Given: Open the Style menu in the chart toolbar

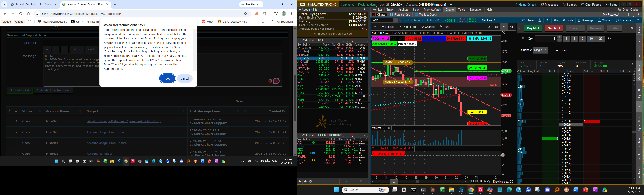Looking at the screenshot, I should tap(568, 20).
